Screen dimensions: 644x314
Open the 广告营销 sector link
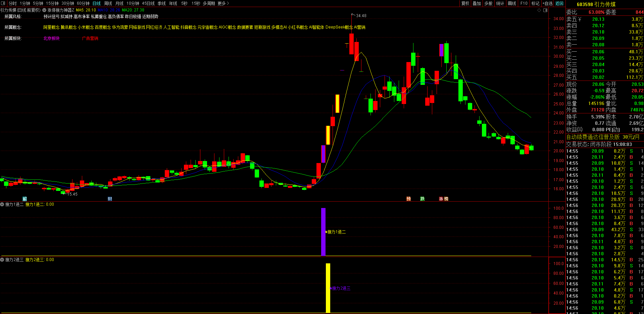90,38
